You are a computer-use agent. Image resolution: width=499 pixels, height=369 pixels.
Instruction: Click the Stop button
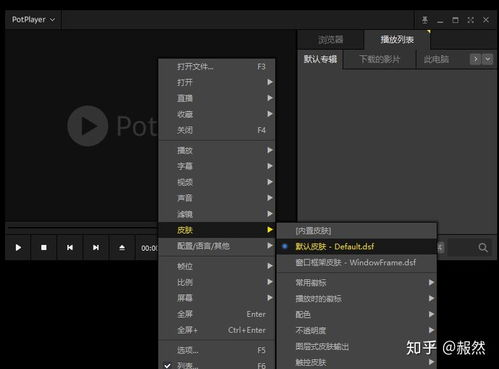(44, 247)
